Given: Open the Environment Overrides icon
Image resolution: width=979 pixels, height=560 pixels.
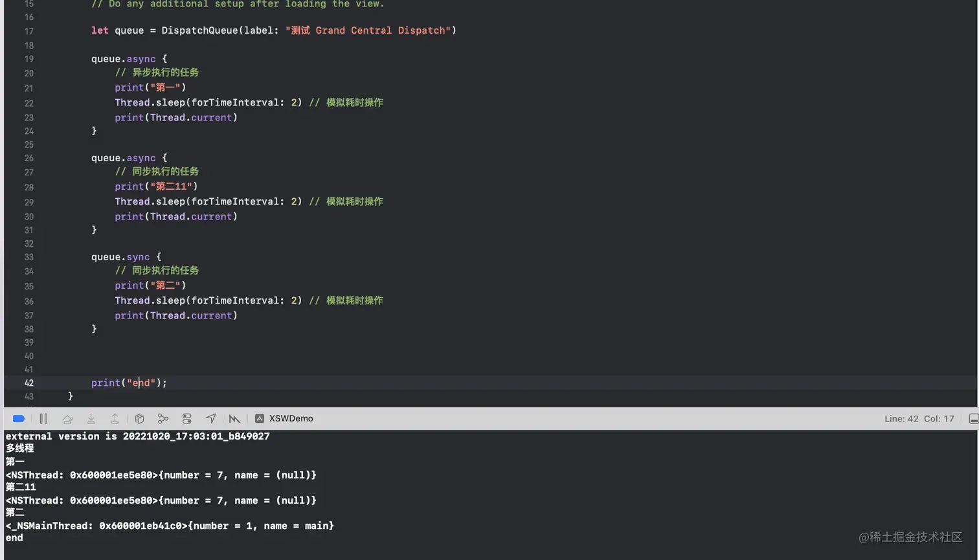Looking at the screenshot, I should point(187,419).
